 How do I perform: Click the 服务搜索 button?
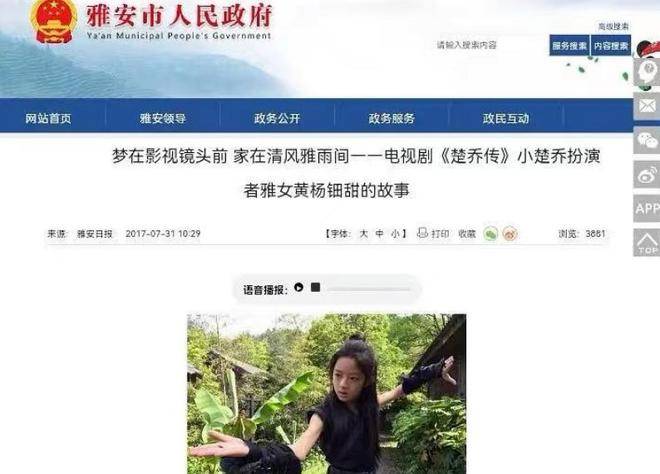570,45
